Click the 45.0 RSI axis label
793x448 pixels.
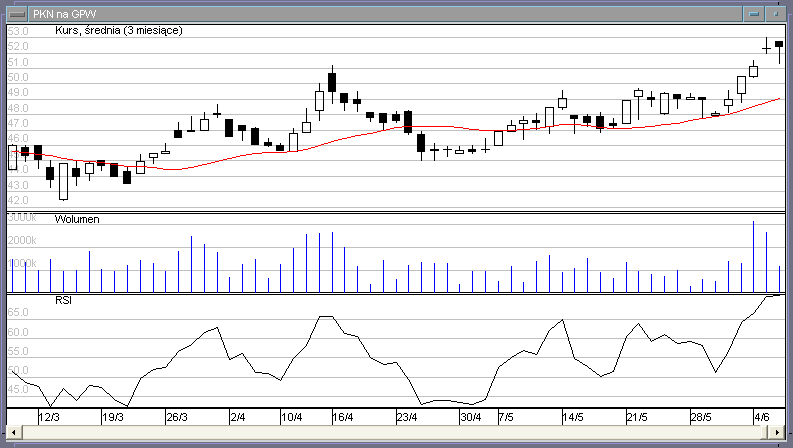pyautogui.click(x=18, y=389)
